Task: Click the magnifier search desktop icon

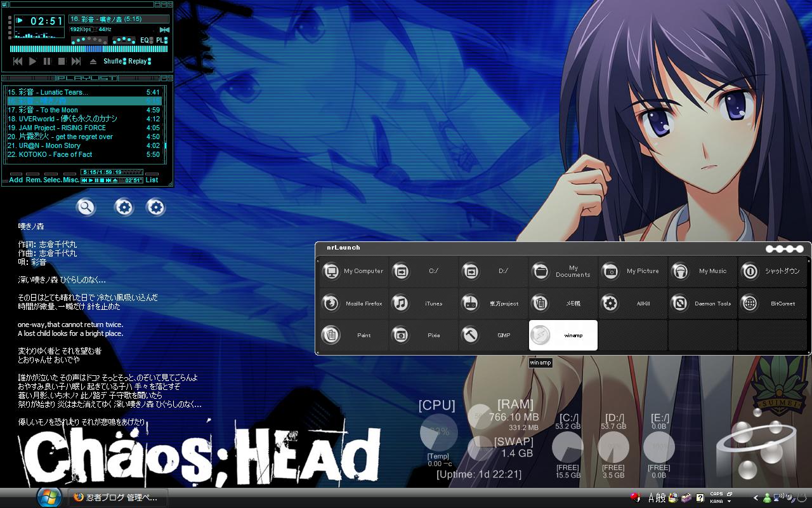Action: coord(86,207)
